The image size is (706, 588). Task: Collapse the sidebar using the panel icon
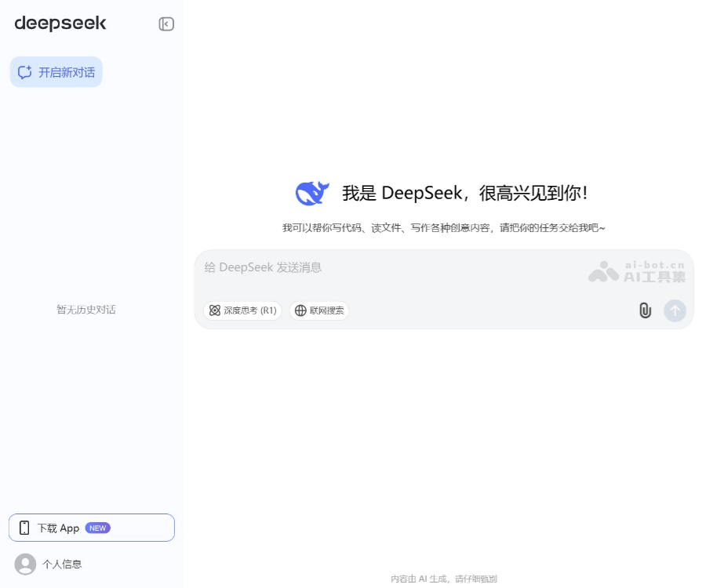pos(166,24)
